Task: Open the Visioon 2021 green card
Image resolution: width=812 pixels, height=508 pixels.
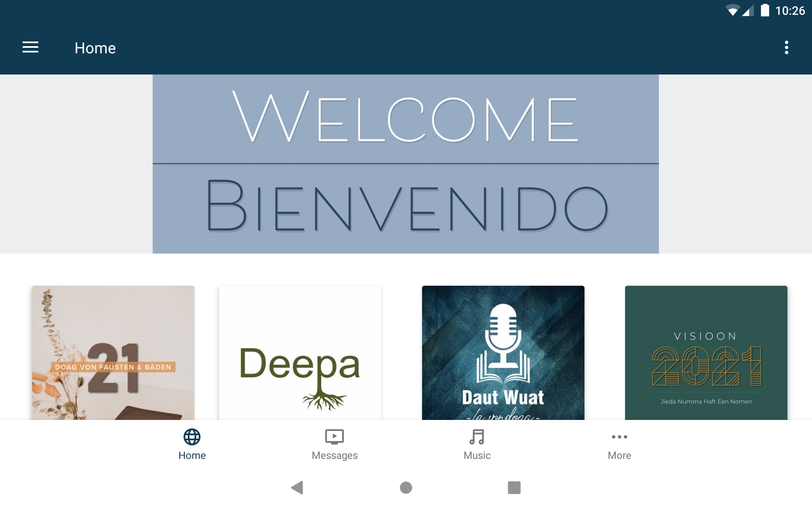Action: [x=706, y=353]
